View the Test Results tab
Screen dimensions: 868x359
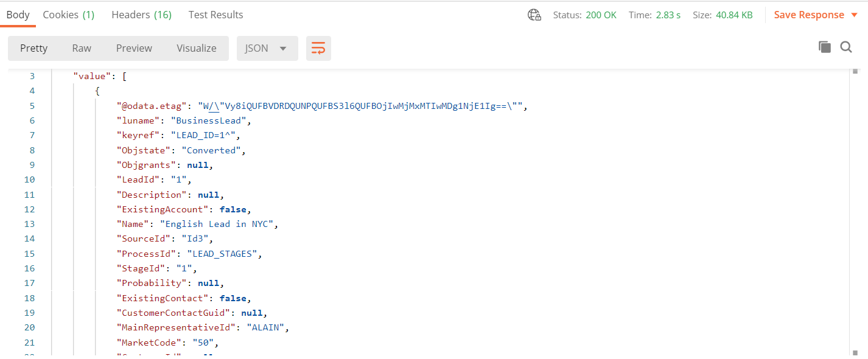point(215,15)
